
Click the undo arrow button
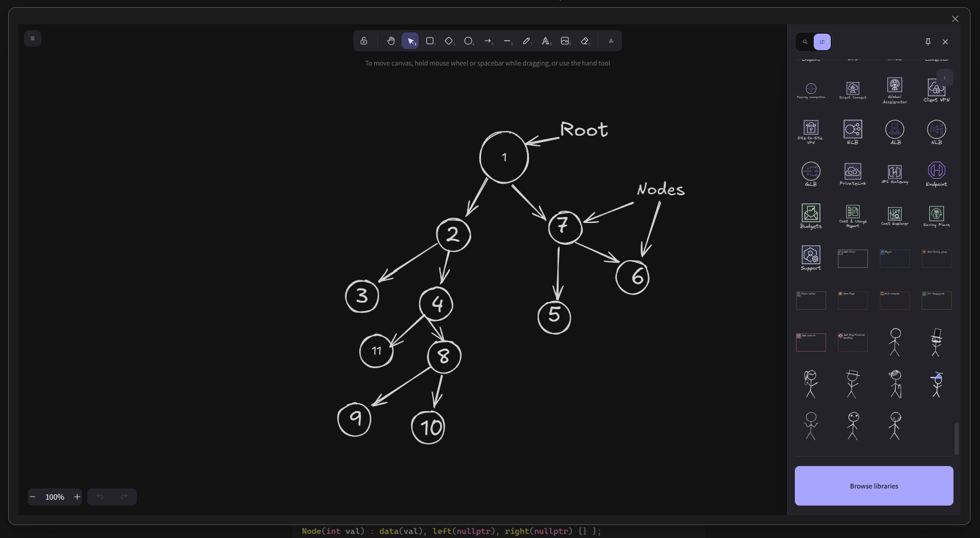tap(100, 497)
